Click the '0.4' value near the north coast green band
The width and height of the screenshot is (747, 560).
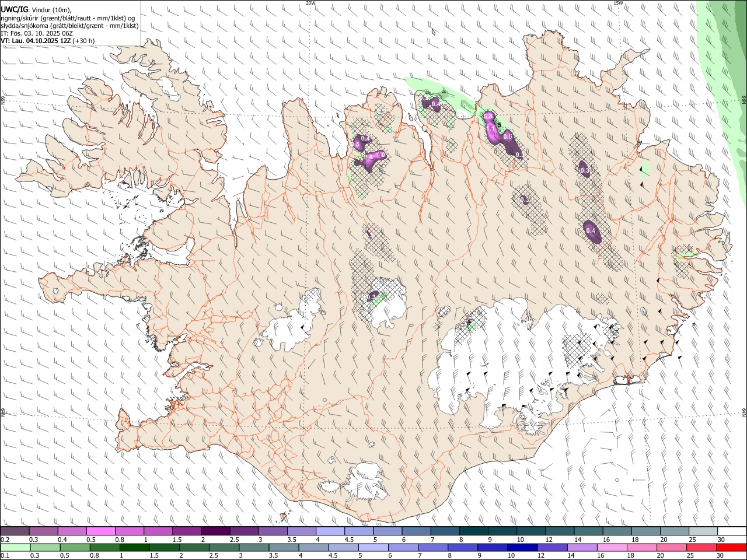point(435,104)
